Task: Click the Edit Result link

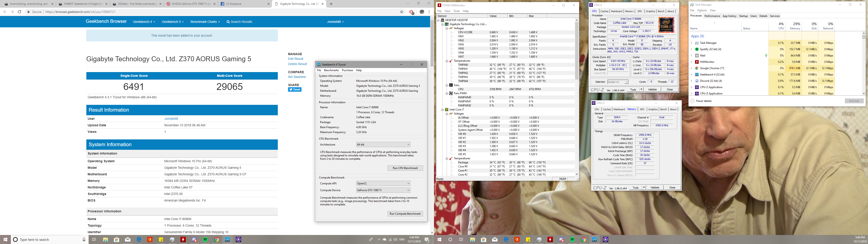Action: 295,59
